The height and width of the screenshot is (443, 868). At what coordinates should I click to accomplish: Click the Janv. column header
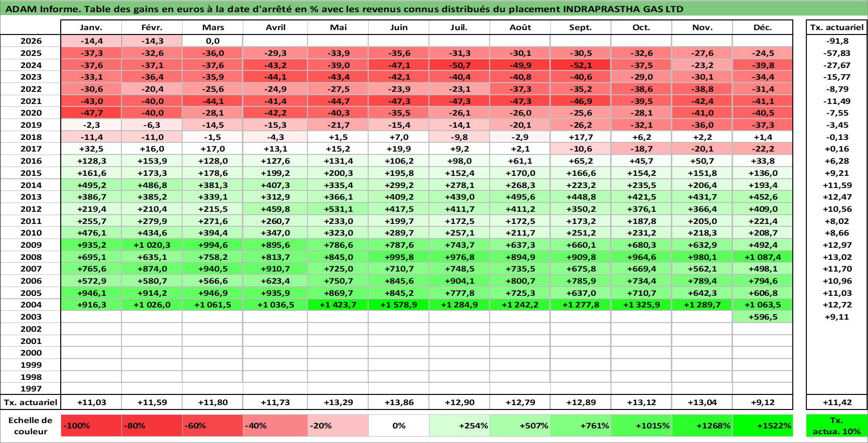tap(91, 27)
